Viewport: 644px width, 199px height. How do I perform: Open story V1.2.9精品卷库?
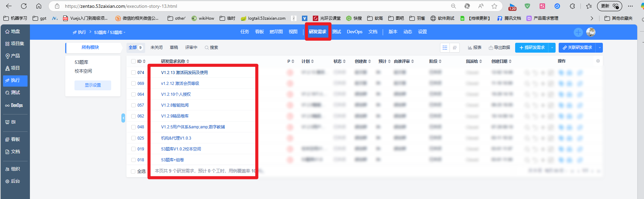click(175, 116)
